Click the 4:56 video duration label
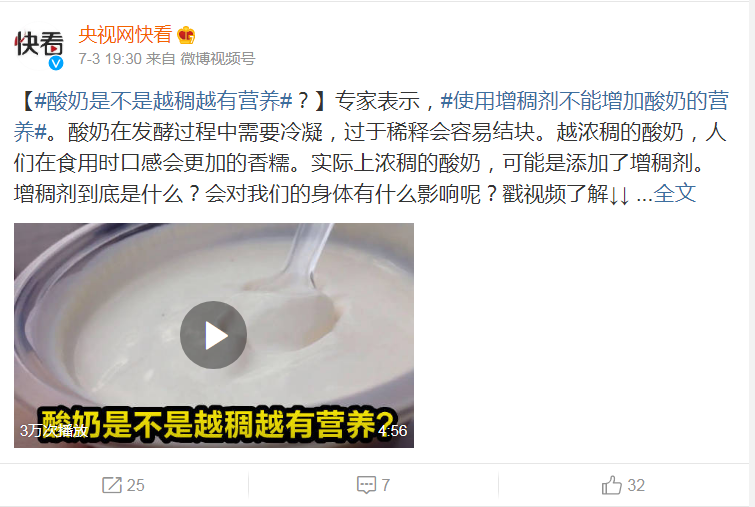Viewport: 755px width, 507px height. point(392,430)
